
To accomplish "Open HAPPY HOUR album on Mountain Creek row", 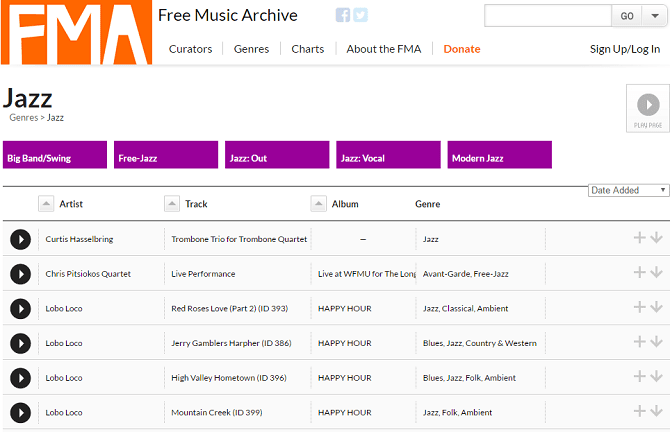I will coord(345,412).
